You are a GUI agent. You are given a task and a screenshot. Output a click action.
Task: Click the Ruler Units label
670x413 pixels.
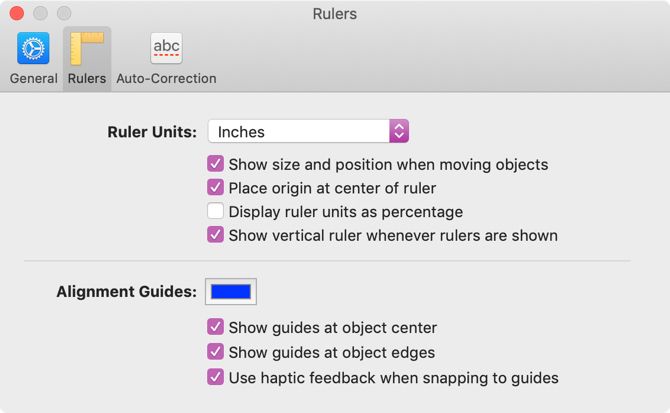click(x=152, y=132)
